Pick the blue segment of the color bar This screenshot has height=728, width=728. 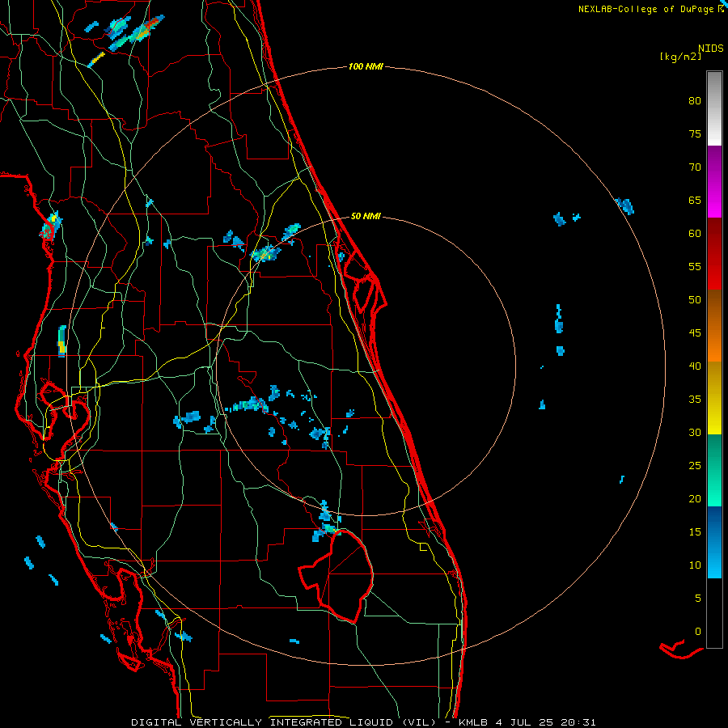point(714,542)
